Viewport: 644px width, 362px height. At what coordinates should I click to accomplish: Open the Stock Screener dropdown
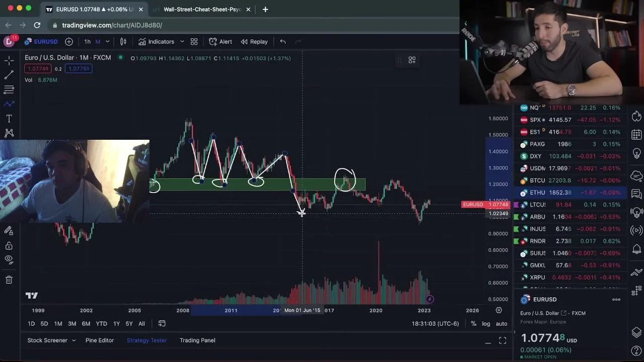[51, 340]
